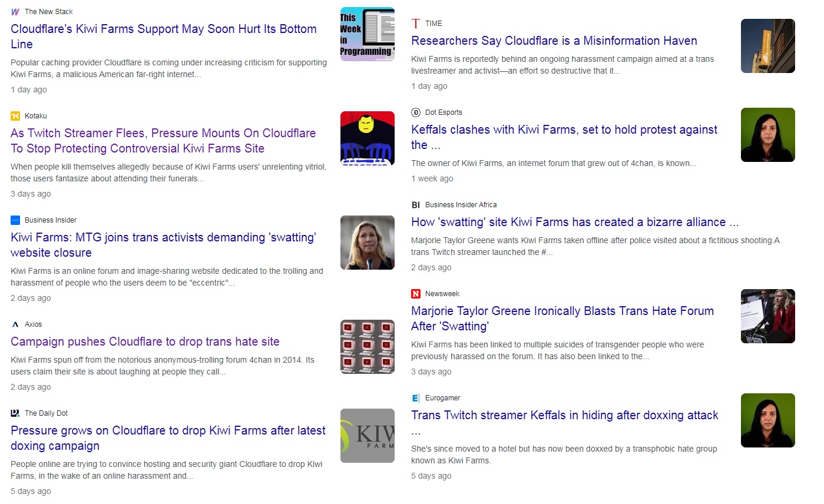Open Marjorie Taylor Greene Ironically Blasts headline
The width and height of the screenshot is (824, 504).
tap(562, 319)
